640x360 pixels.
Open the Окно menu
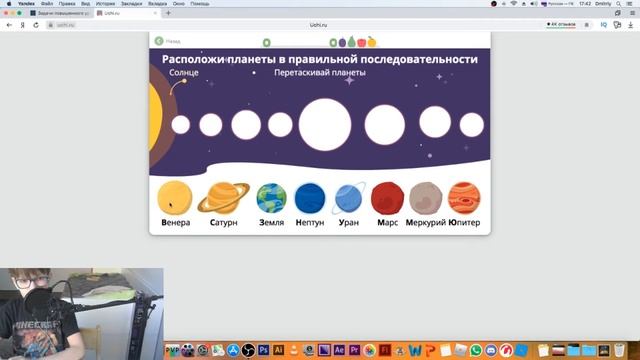click(x=179, y=4)
